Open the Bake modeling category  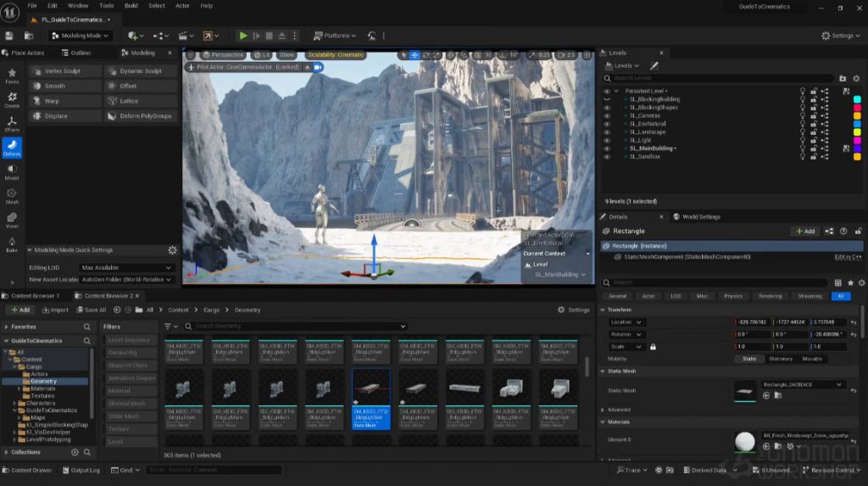coord(12,244)
